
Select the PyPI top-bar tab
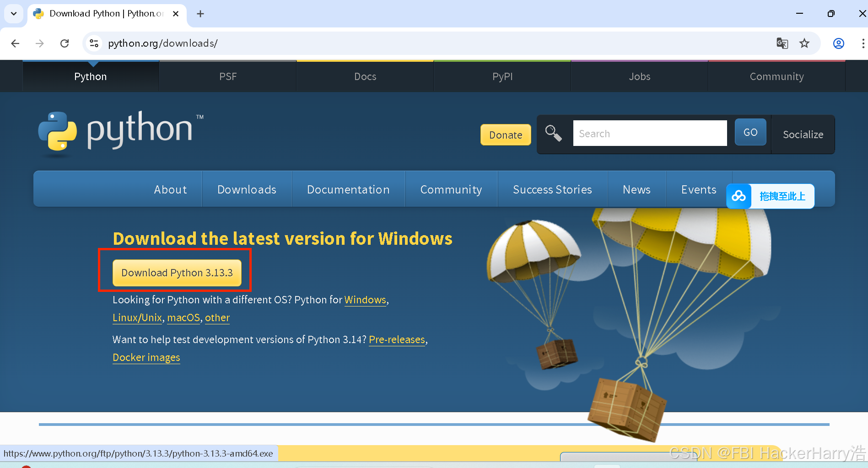point(502,76)
